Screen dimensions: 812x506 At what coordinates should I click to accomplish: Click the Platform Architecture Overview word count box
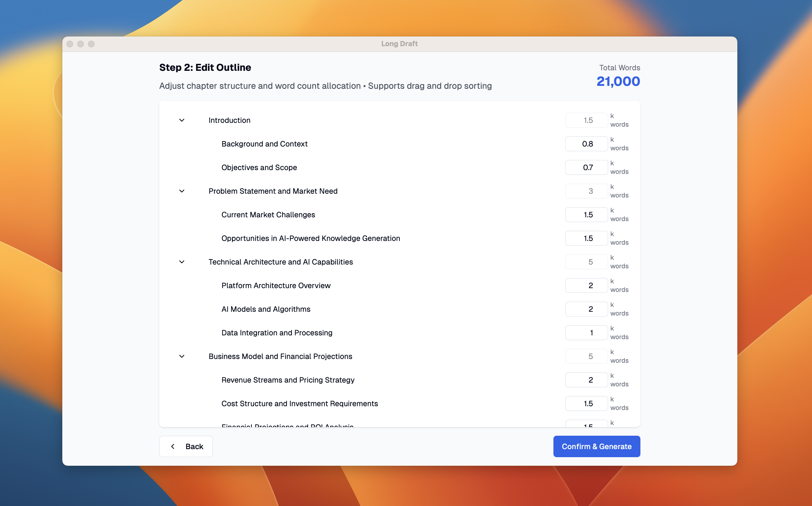[x=586, y=285]
